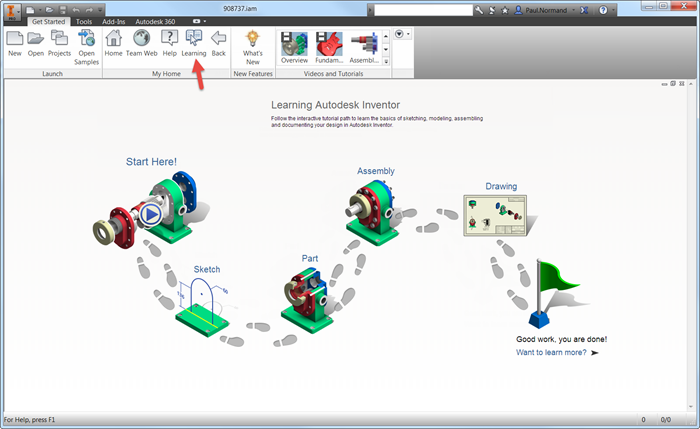Open What's New lightbulb

(x=253, y=47)
